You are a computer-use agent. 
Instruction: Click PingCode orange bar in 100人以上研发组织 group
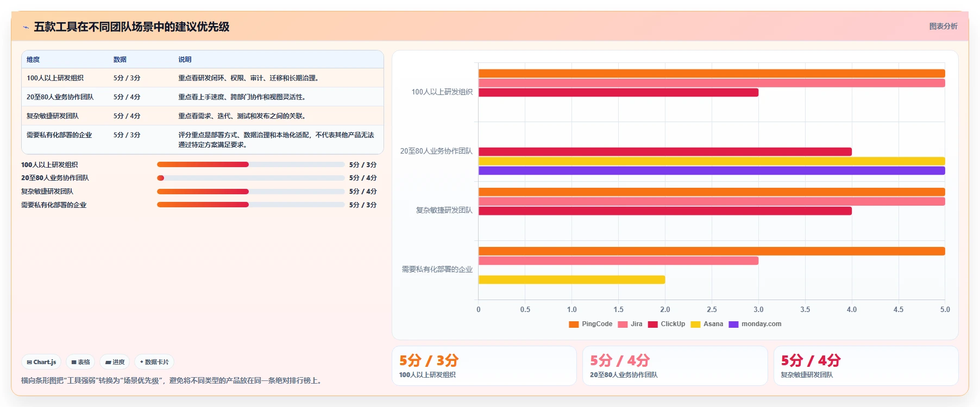pos(712,73)
